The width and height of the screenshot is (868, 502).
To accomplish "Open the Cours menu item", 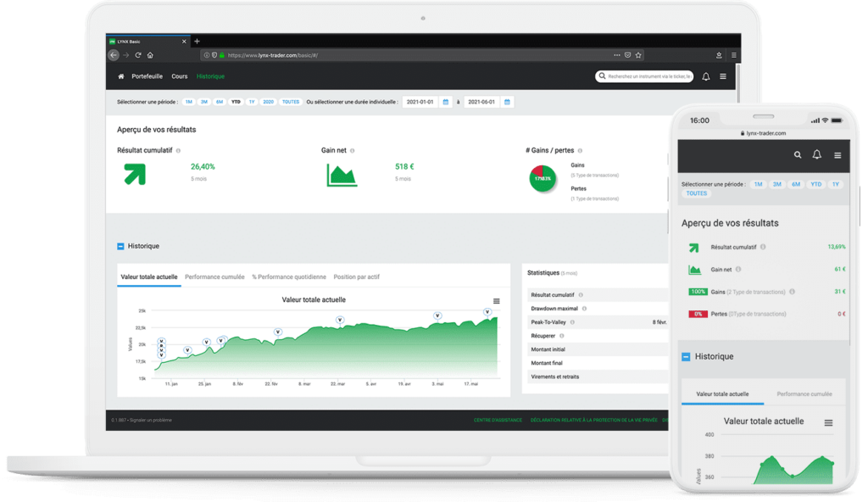I will point(179,75).
